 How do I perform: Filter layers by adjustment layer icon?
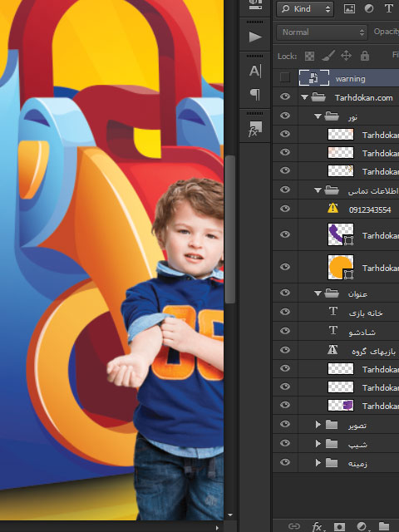[x=369, y=9]
